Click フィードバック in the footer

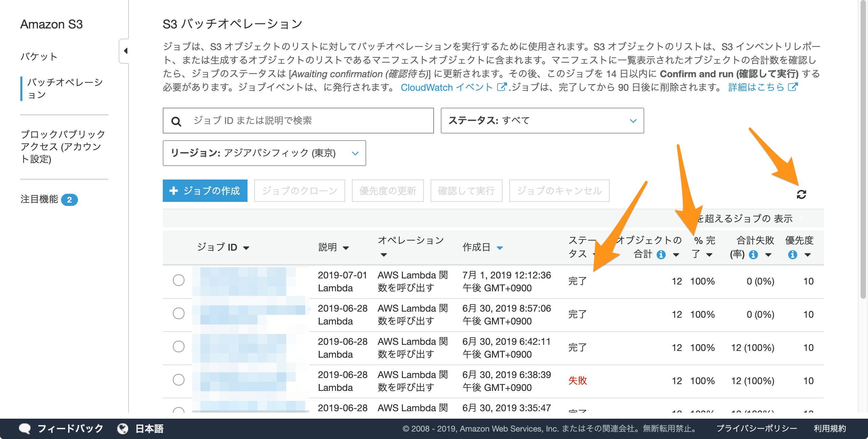(x=70, y=428)
